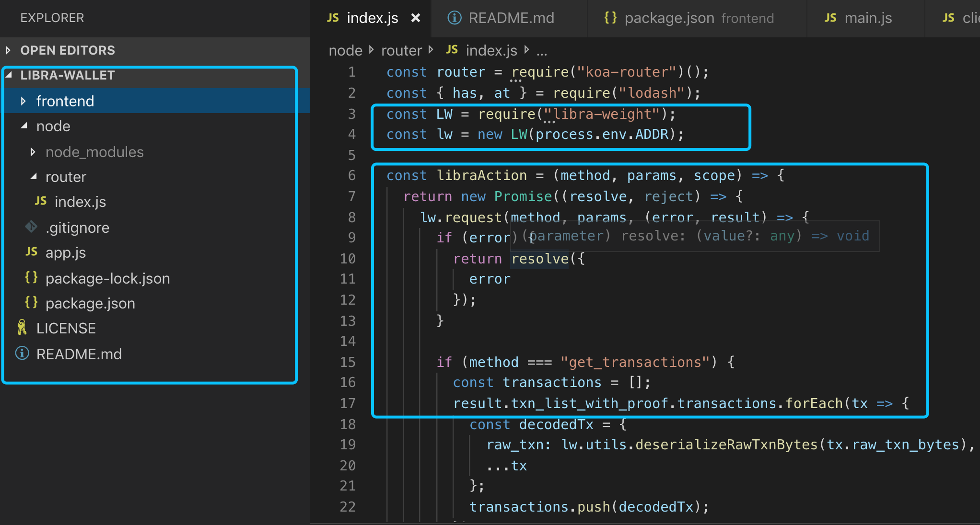Click the router breadcrumb segment
The width and height of the screenshot is (980, 525).
pyautogui.click(x=401, y=50)
